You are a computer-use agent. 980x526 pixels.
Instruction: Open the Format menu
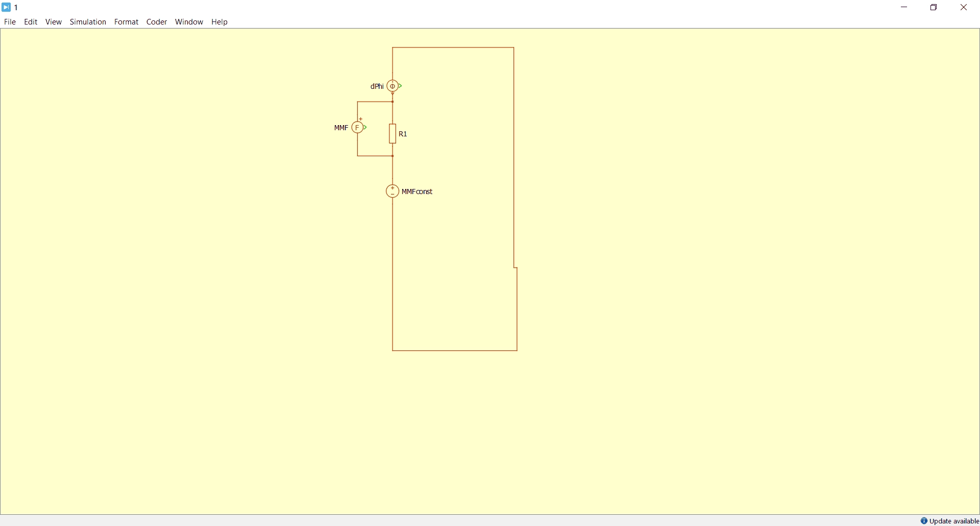126,22
